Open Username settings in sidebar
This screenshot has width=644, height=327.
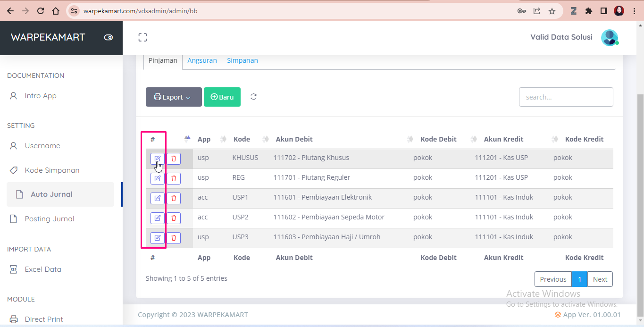click(x=42, y=146)
